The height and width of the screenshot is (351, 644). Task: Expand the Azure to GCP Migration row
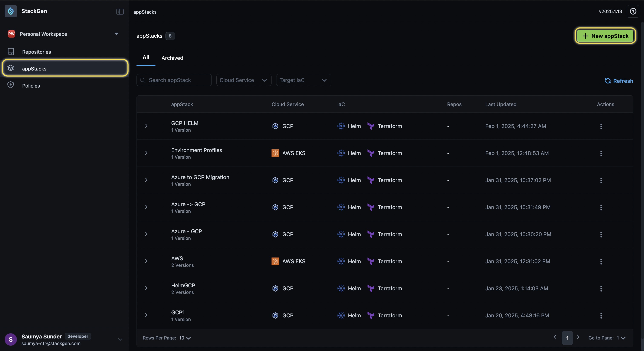click(x=146, y=180)
